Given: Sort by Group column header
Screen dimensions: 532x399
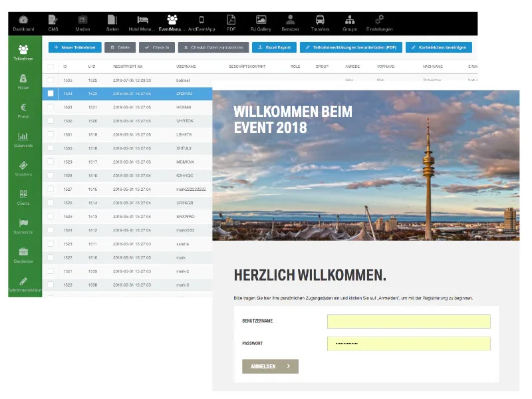Looking at the screenshot, I should tap(322, 66).
